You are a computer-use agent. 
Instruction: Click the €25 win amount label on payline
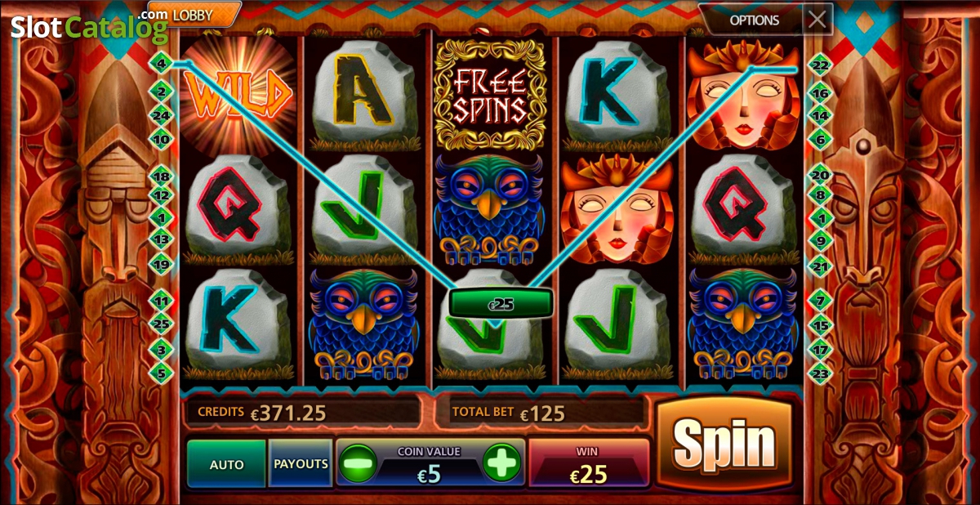[501, 304]
